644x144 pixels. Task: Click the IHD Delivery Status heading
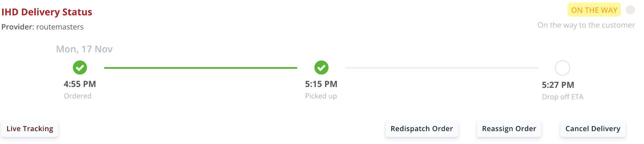(x=47, y=12)
